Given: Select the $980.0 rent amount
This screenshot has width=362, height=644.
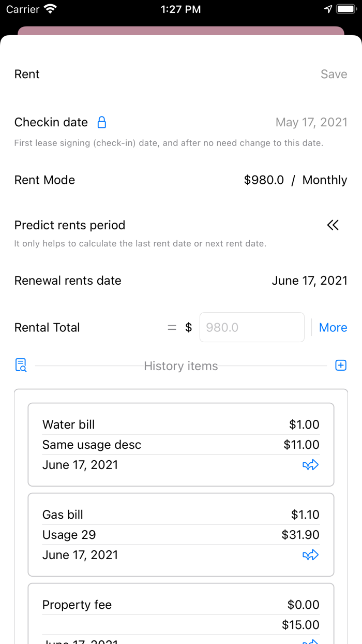Looking at the screenshot, I should coord(264,180).
